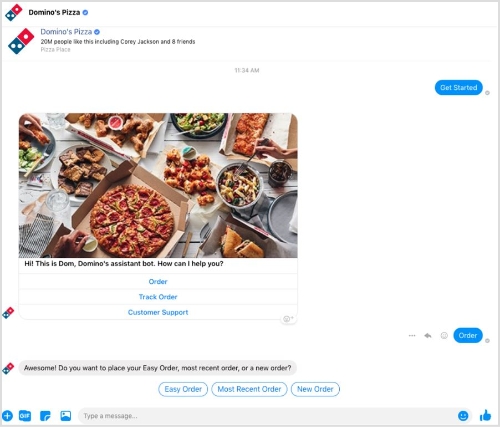Open the sticker picker icon
Screen dimensions: 500x427
click(x=45, y=416)
